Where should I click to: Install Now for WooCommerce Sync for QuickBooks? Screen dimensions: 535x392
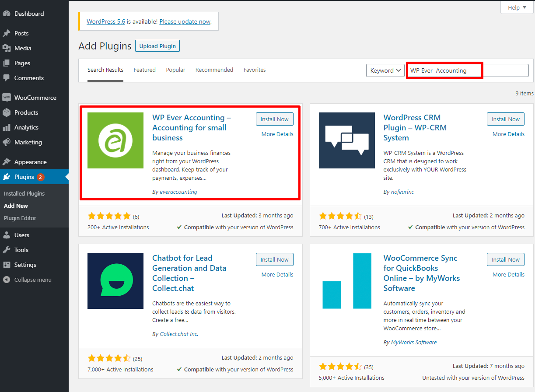pyautogui.click(x=506, y=259)
